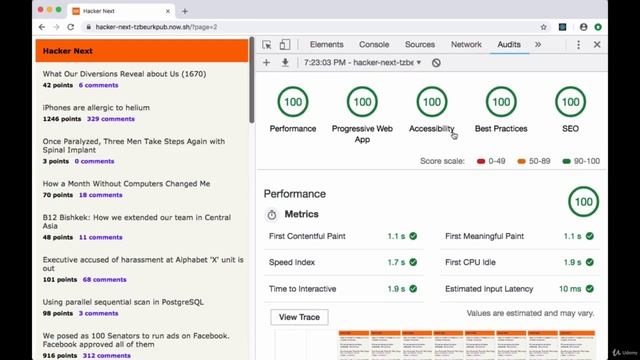
Task: Click the macOS green fullscreen window button
Action: coord(58,9)
